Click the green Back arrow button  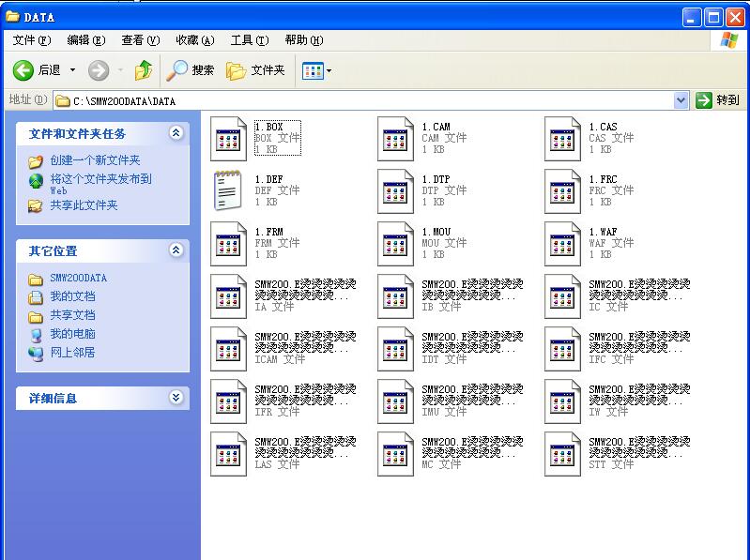pyautogui.click(x=23, y=70)
